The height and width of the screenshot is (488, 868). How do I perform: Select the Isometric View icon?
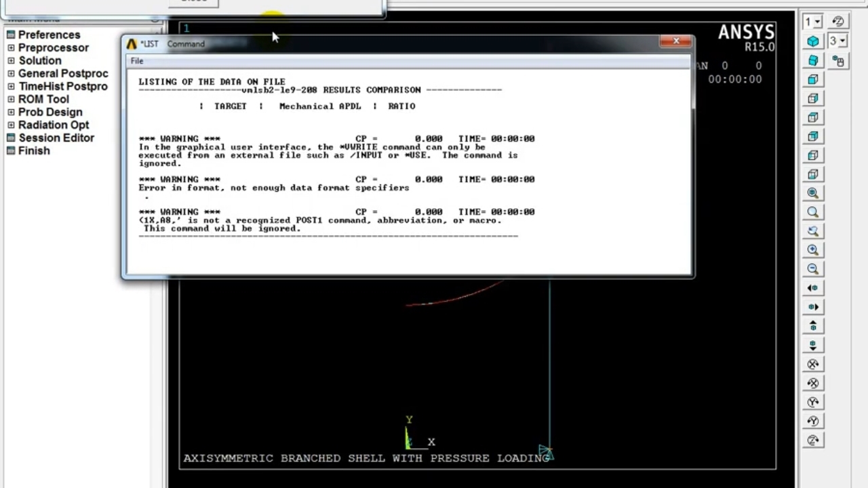[813, 41]
